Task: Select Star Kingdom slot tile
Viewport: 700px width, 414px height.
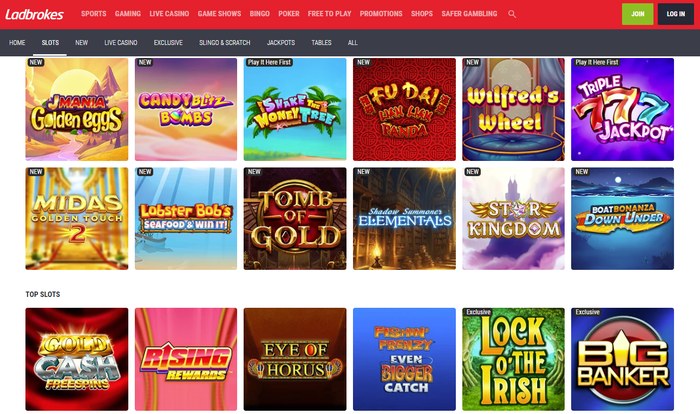Action: click(513, 218)
